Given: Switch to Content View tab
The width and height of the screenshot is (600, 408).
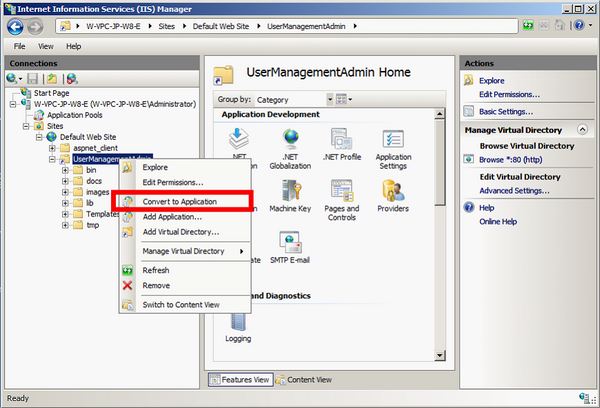Looking at the screenshot, I should click(x=303, y=380).
